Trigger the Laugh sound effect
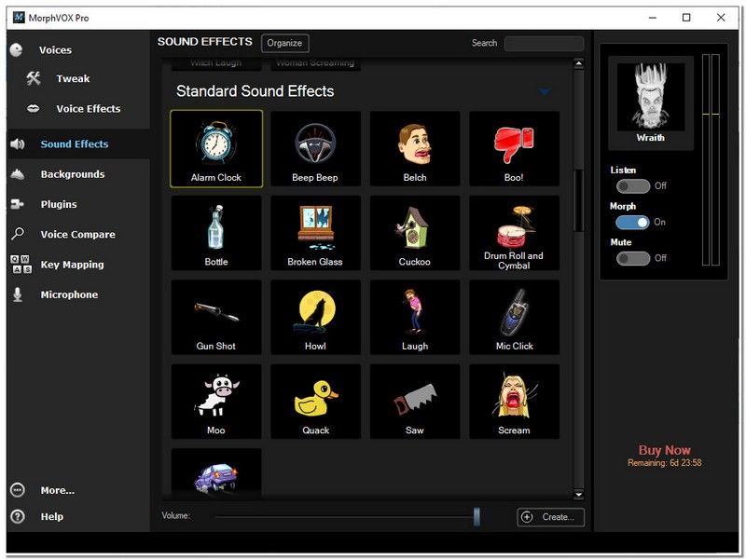Viewport: 746px width, 560px height. click(x=415, y=317)
